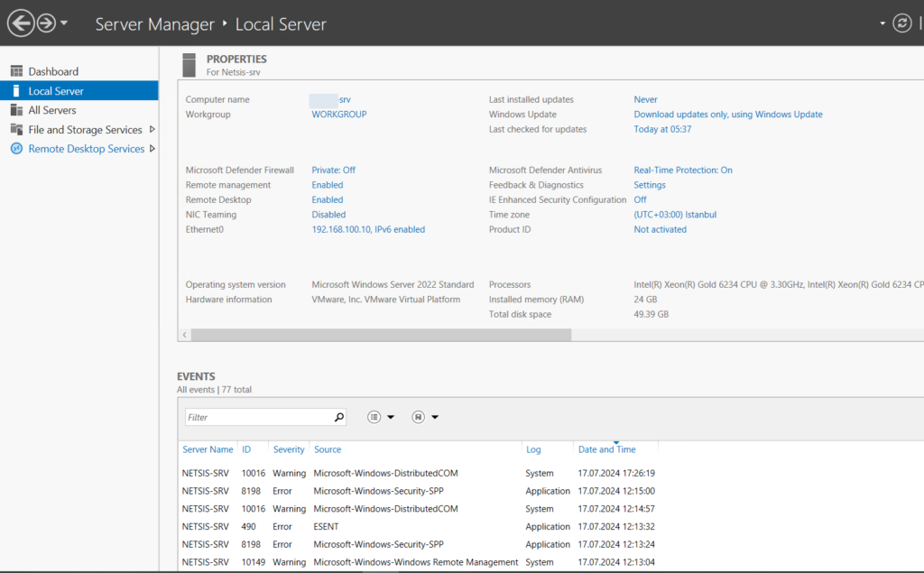Click the File and Storage Services icon

tap(16, 130)
